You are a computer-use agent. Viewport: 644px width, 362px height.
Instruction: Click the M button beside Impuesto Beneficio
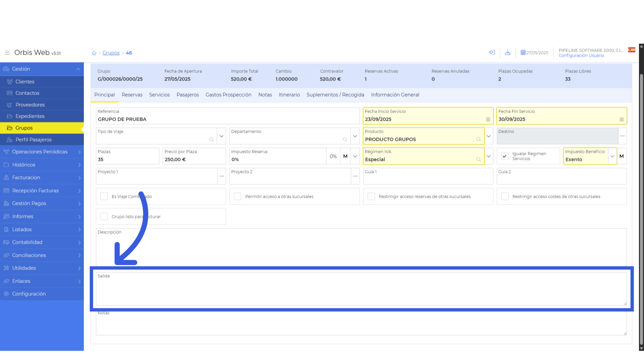(x=622, y=156)
